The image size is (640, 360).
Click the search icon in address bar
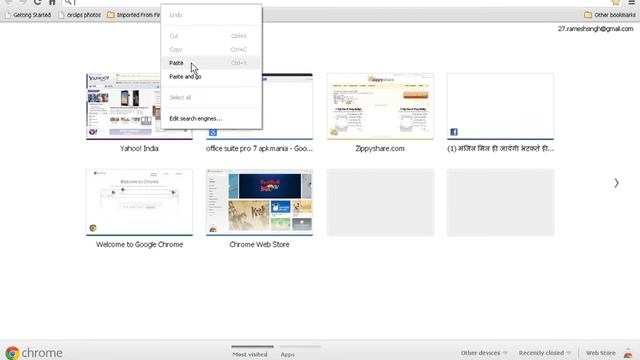click(x=68, y=2)
